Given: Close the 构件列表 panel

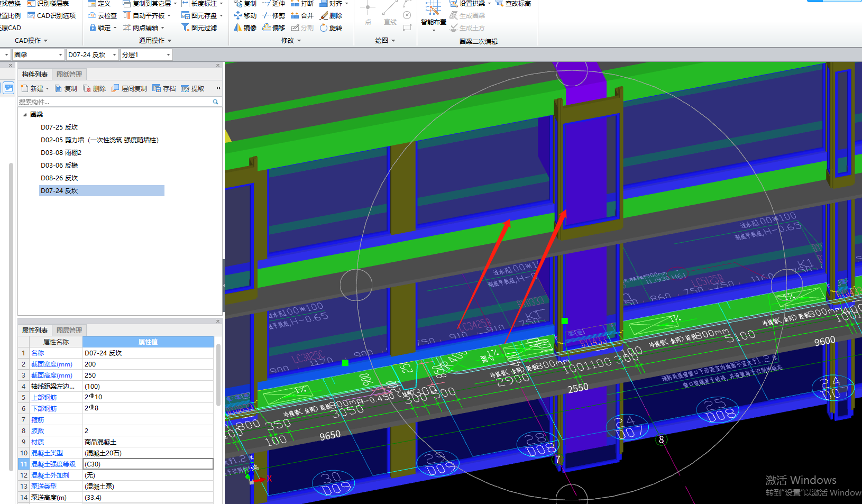Looking at the screenshot, I should (x=218, y=66).
